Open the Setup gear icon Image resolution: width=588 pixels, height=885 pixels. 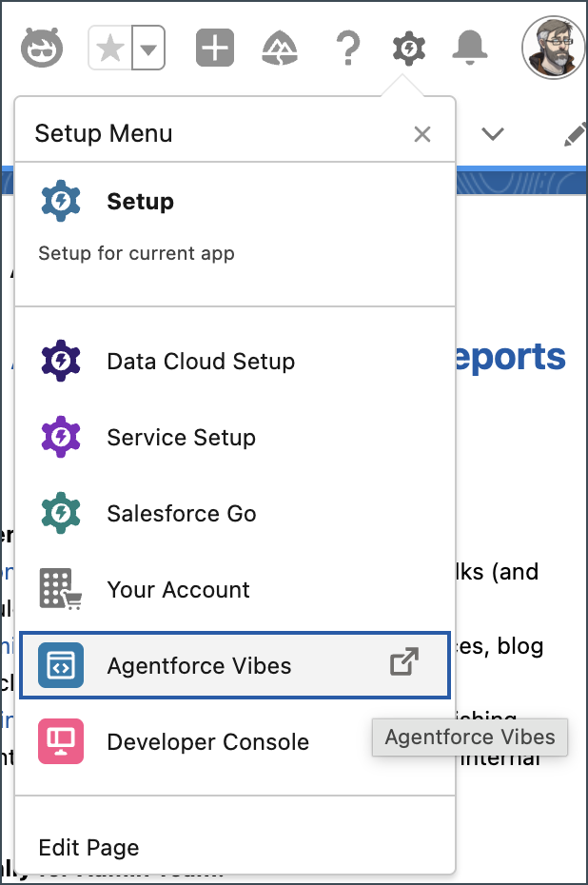408,48
